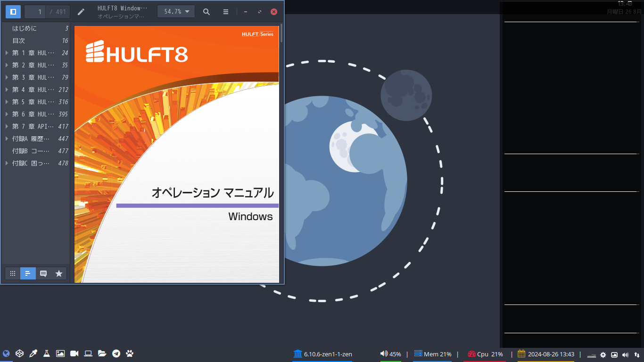Click the screenshot tray icon

pos(614,355)
